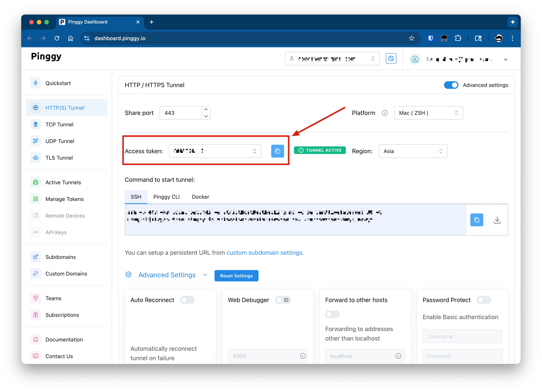Image resolution: width=542 pixels, height=392 pixels.
Task: Open the Region dropdown set to Asia
Action: 413,151
